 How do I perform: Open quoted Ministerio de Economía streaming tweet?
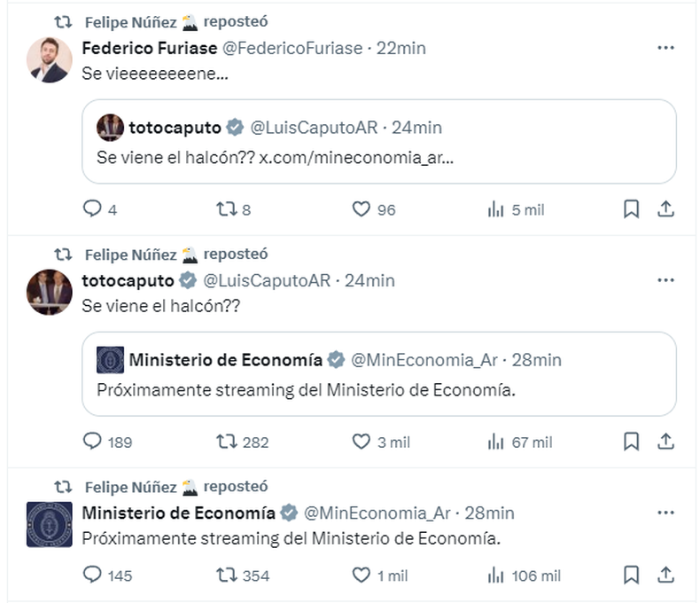(378, 373)
